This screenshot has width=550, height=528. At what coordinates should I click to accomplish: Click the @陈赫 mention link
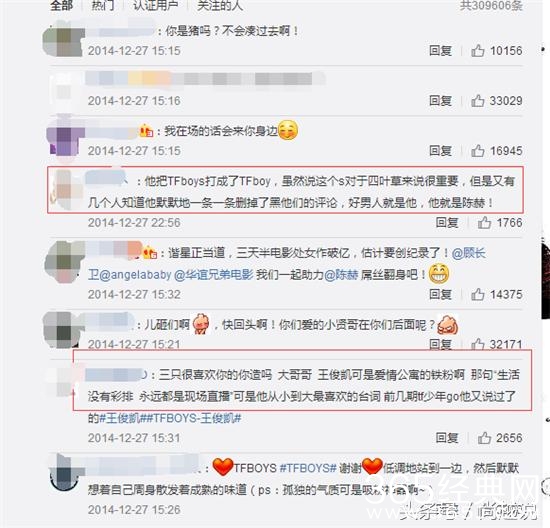tap(341, 275)
